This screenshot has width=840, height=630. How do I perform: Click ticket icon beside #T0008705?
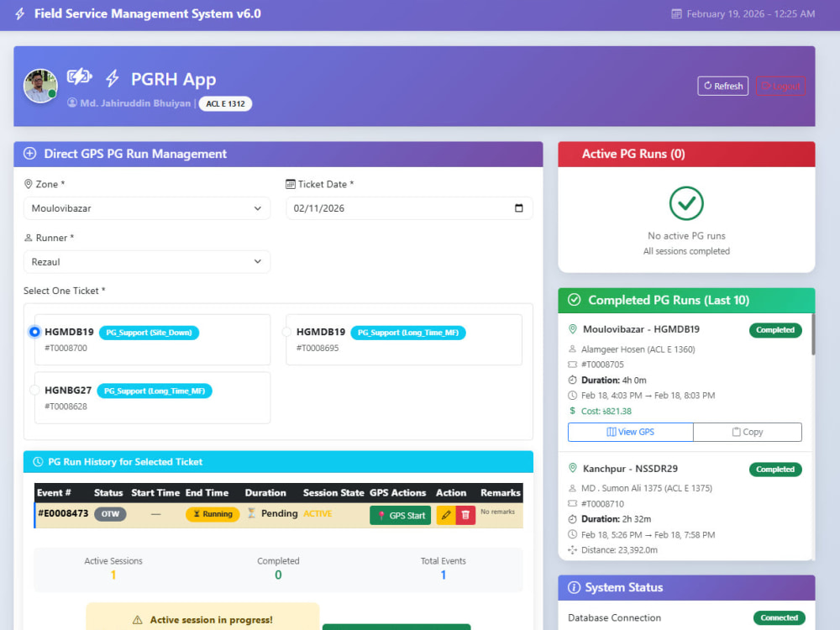[572, 365]
